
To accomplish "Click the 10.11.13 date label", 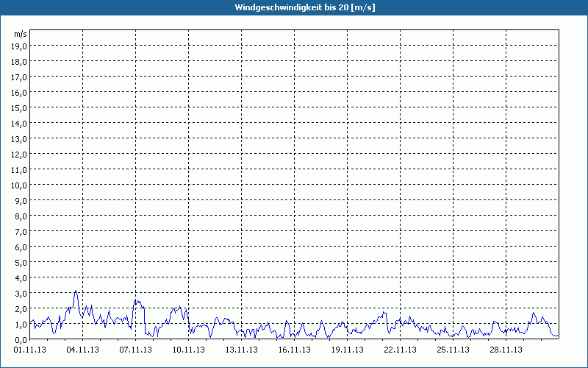I will pyautogui.click(x=189, y=350).
